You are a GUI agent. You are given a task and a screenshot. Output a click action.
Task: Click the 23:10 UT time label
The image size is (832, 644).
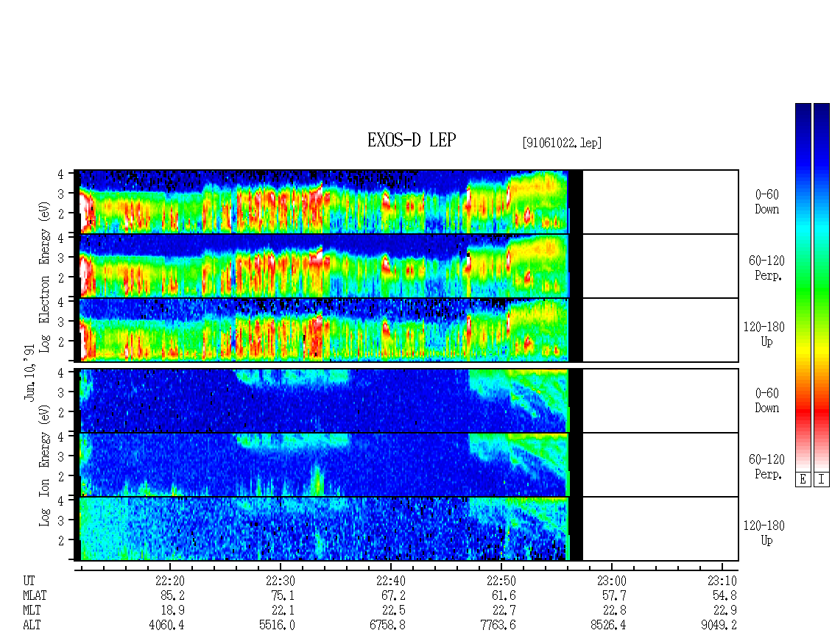722,581
